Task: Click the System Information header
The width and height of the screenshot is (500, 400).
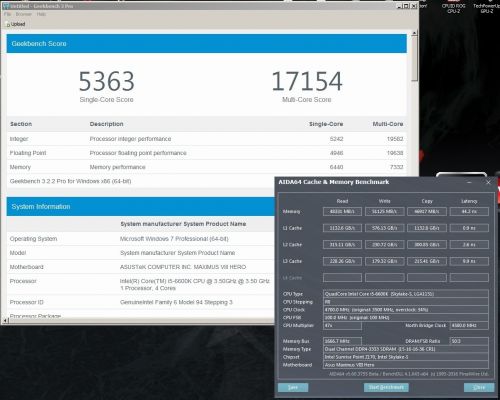Action: (x=140, y=206)
